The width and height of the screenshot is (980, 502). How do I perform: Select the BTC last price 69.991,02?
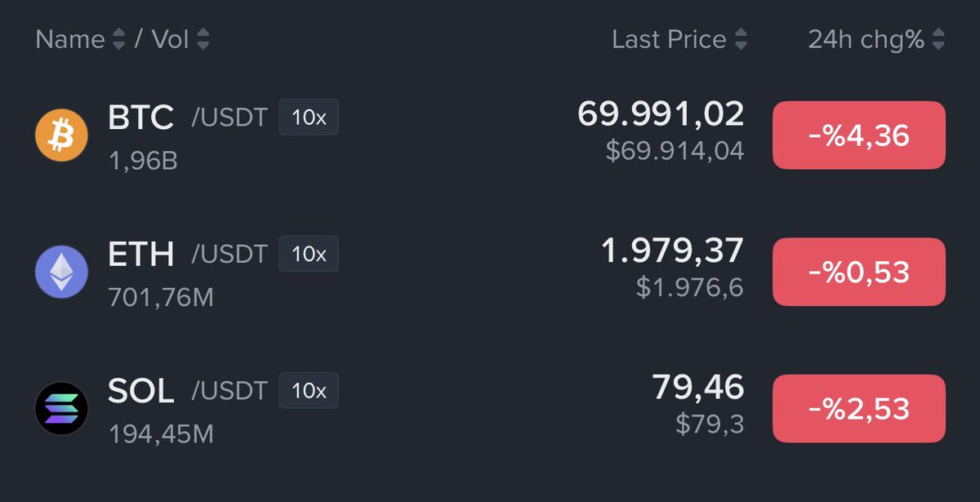(661, 113)
